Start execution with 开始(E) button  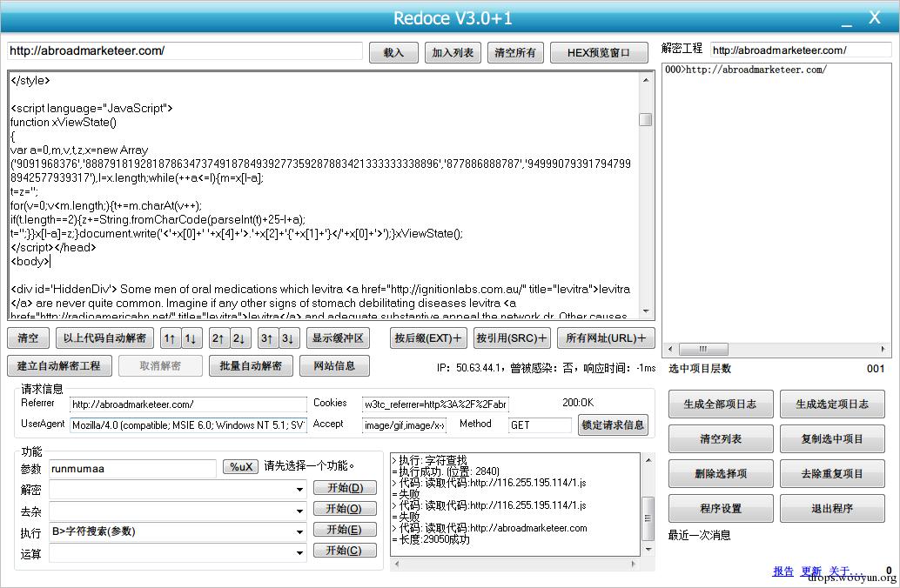pyautogui.click(x=345, y=530)
